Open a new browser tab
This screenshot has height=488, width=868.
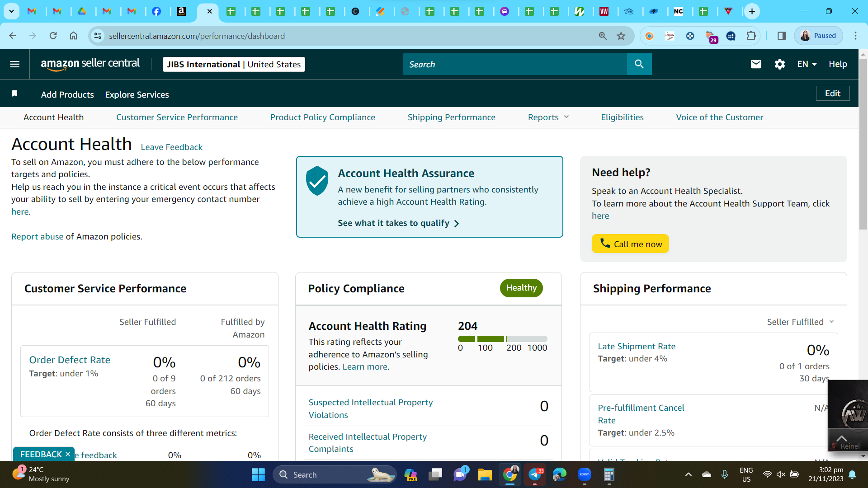tap(752, 11)
